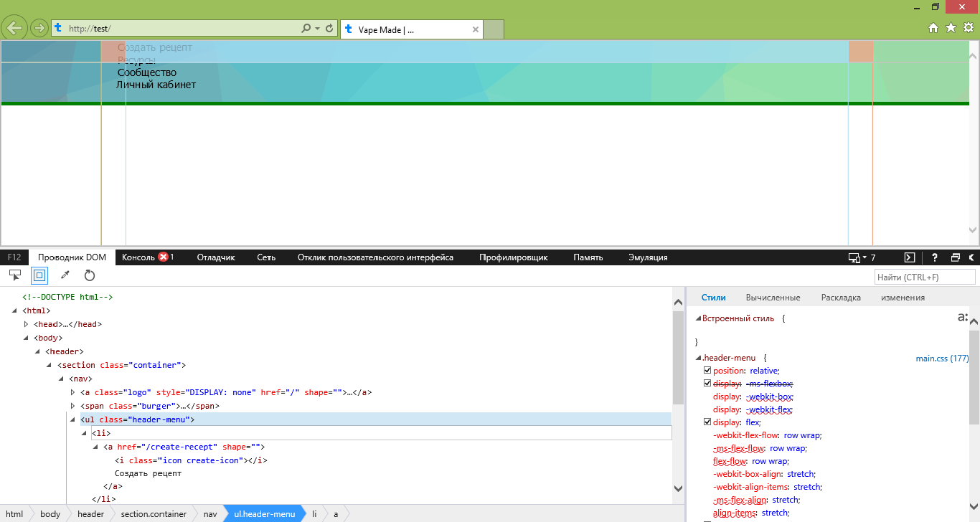980x522 pixels.
Task: Toggle the a: pseudo-state panel
Action: (963, 318)
